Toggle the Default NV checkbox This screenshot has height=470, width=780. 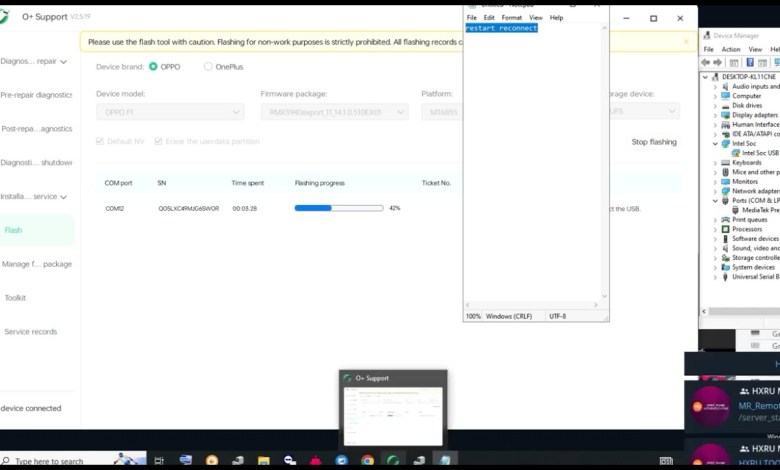click(99, 141)
